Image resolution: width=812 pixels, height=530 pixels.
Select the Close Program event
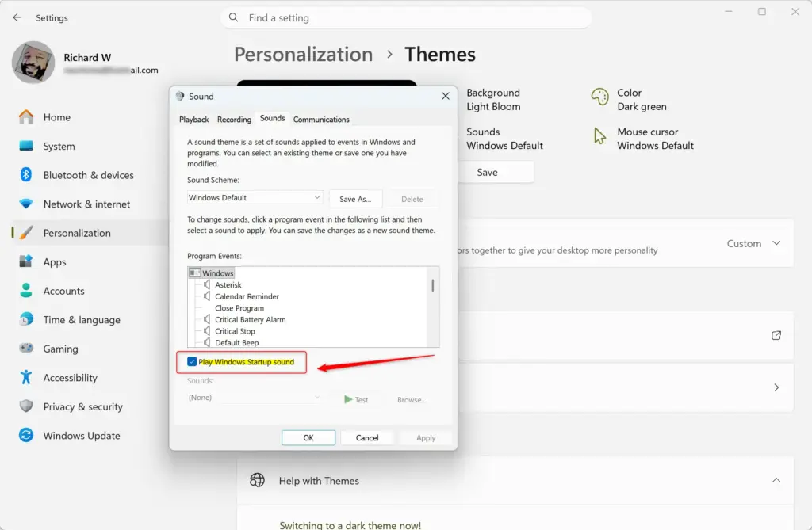tap(239, 308)
